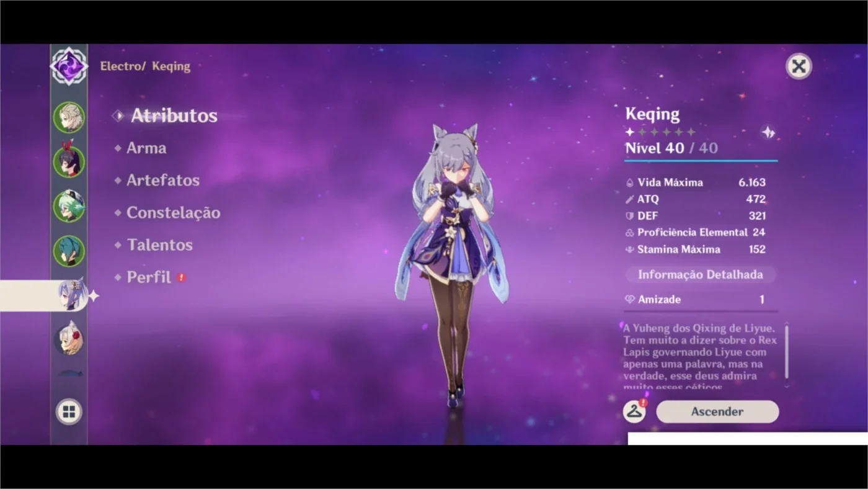This screenshot has height=489, width=868.
Task: Click the Stamina Máxima icon
Action: (629, 249)
